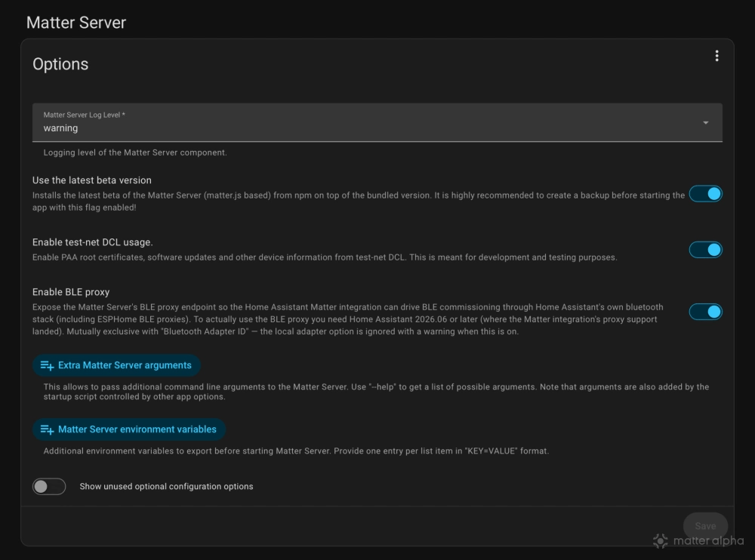Screen dimensions: 755x560
Task: Add Extra Matter Server arguments
Action: coord(116,365)
